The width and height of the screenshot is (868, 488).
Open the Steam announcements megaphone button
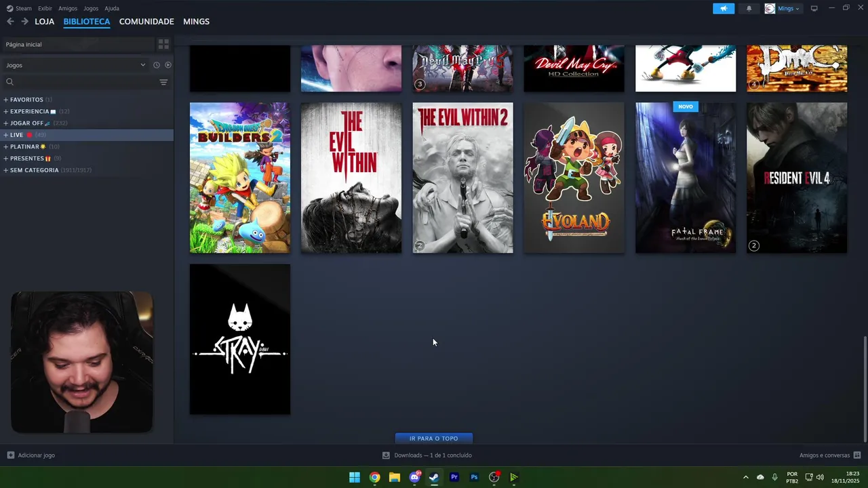(724, 8)
